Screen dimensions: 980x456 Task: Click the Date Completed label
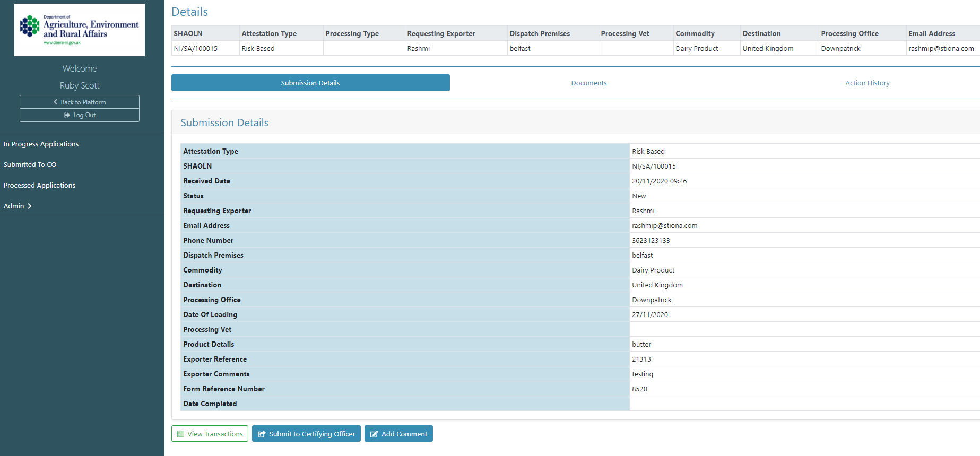pyautogui.click(x=210, y=404)
